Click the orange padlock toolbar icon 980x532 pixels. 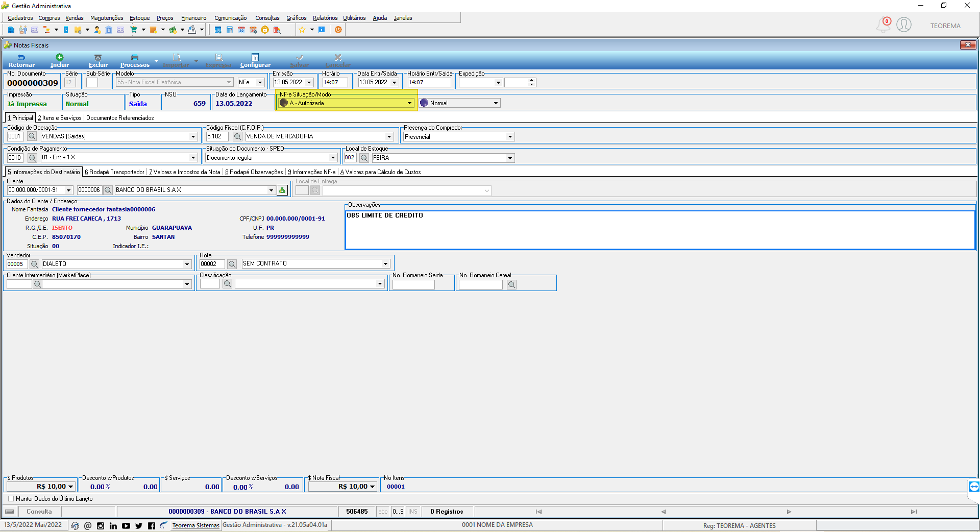265,30
